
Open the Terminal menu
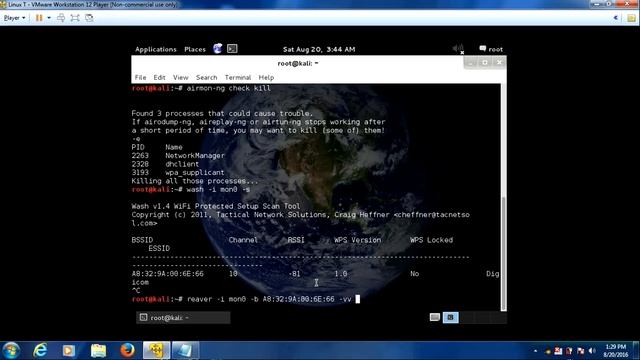[x=238, y=78]
